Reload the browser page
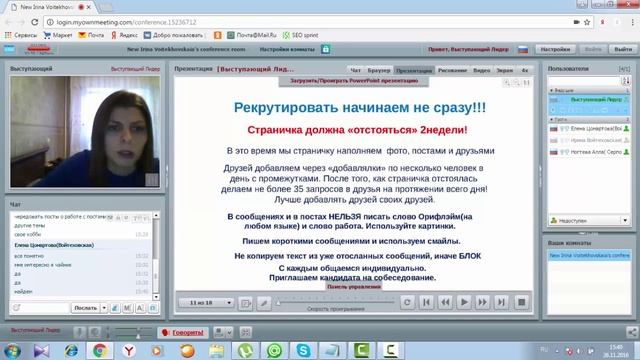Viewport: 640px width, 360px height. pos(35,22)
